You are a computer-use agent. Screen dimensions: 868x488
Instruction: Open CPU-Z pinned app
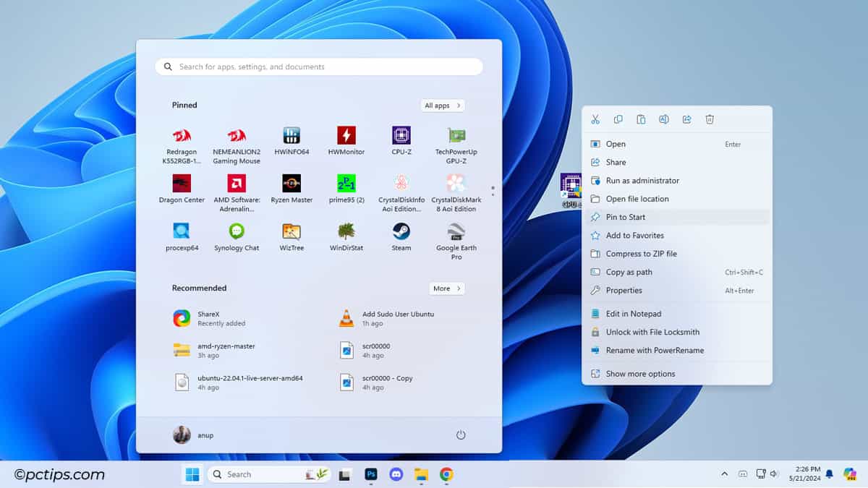click(401, 141)
